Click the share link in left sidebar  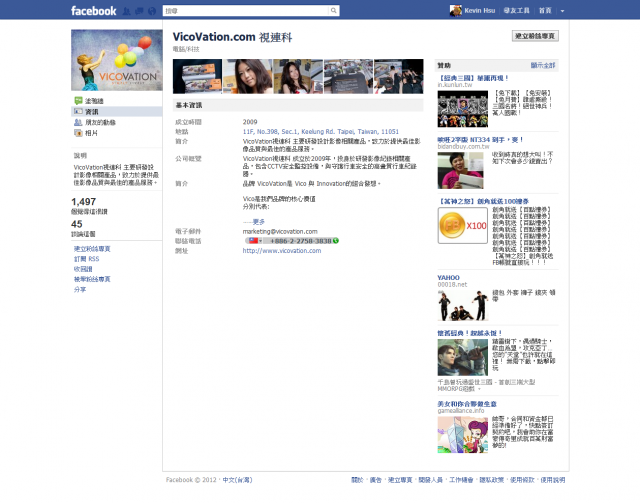tap(80, 289)
